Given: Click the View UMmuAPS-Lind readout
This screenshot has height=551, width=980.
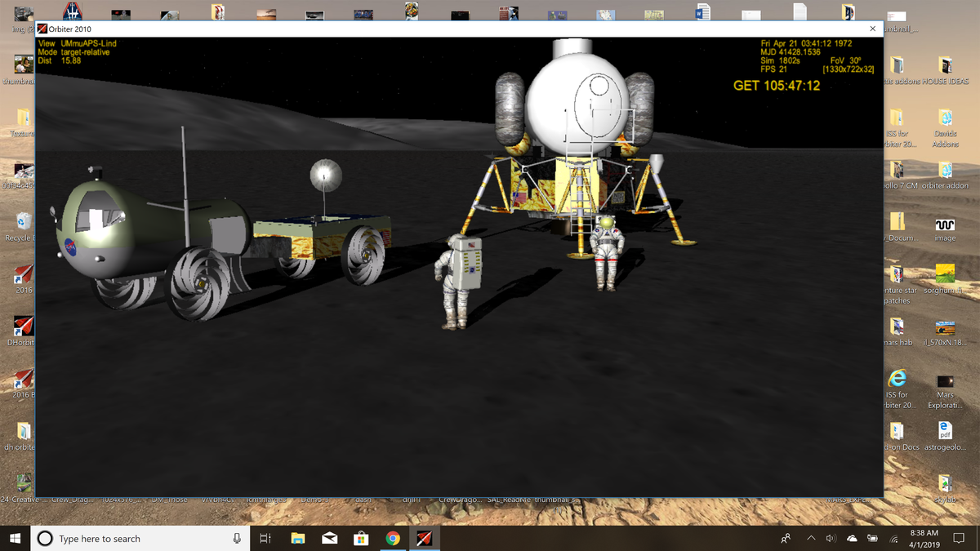Looking at the screenshot, I should point(77,43).
